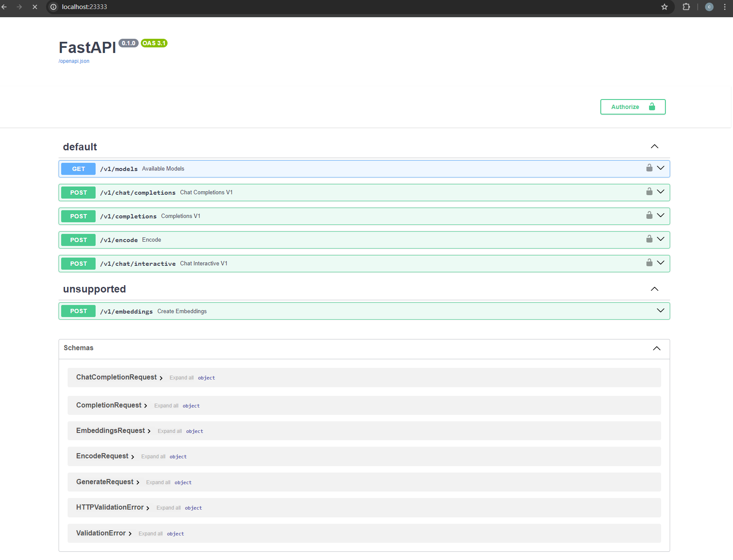Click the lock icon on /v1/chat/interactive row
733x560 pixels.
point(649,263)
